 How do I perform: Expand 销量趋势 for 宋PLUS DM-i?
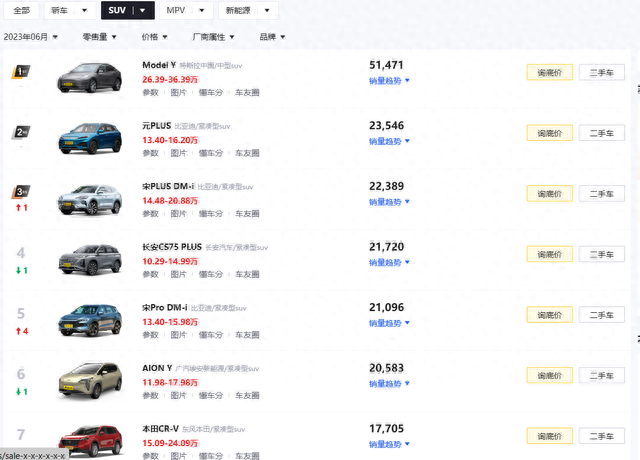[x=389, y=202]
